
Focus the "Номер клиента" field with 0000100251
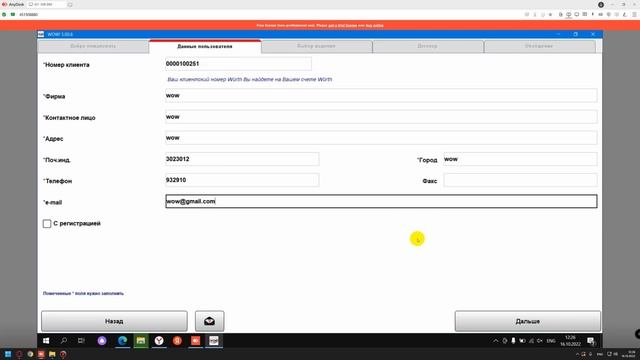tap(238, 64)
